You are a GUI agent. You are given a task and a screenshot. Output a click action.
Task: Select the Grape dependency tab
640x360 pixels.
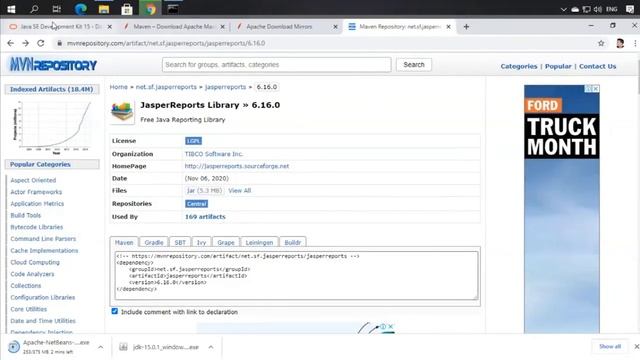[x=226, y=242]
